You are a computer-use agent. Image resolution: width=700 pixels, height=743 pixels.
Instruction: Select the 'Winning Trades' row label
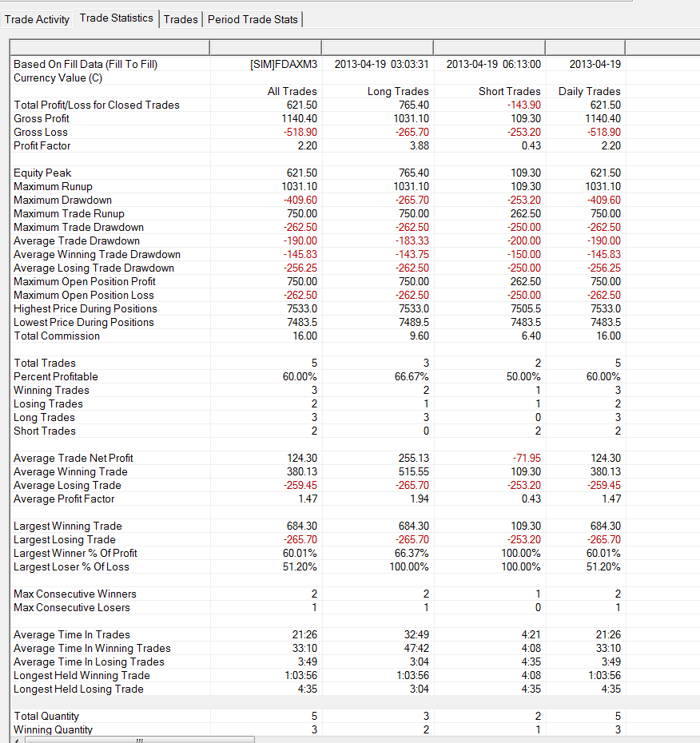point(52,391)
